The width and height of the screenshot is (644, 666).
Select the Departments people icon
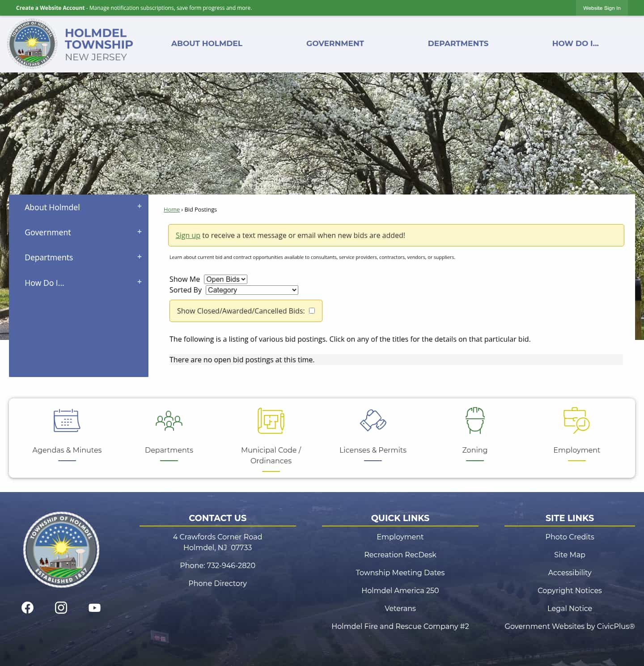pos(169,420)
